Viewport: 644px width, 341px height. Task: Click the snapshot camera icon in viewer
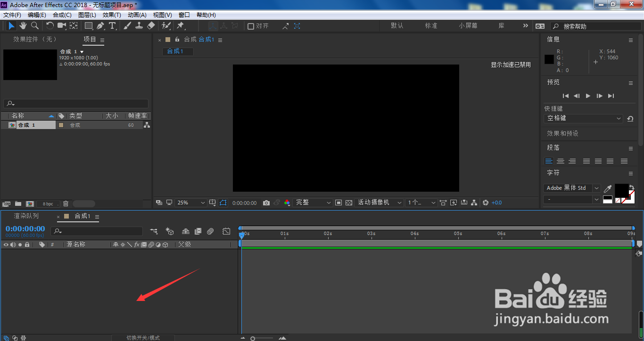(x=266, y=203)
